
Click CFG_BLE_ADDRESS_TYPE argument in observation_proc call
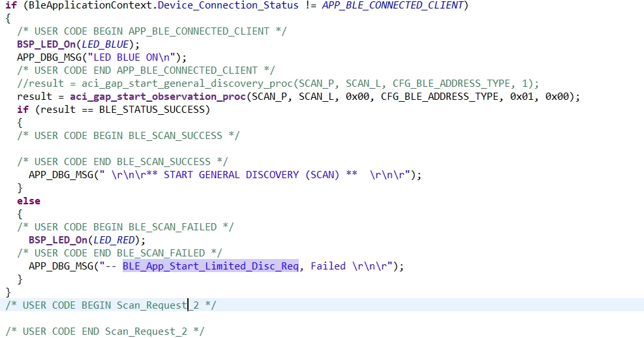pyautogui.click(x=439, y=97)
